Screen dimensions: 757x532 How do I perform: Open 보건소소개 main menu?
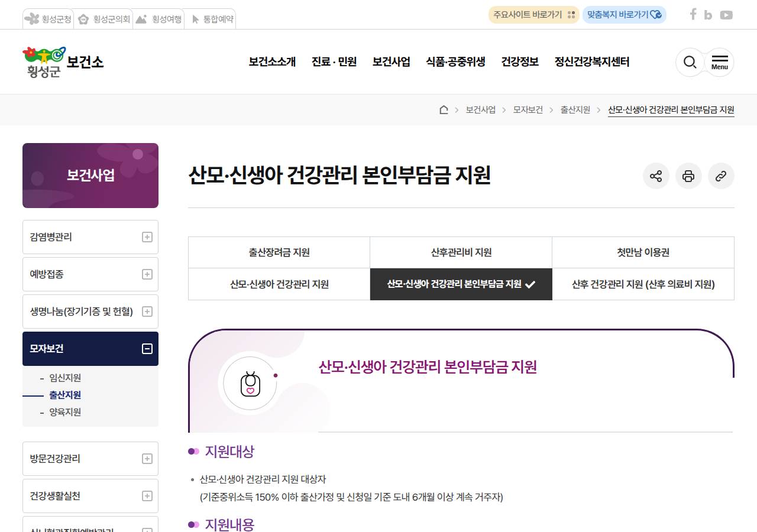click(x=272, y=61)
